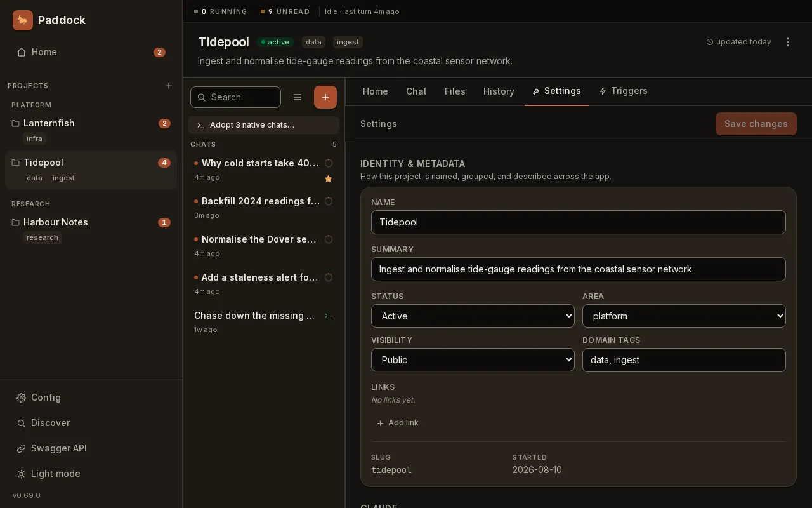
Task: Open Home in the left sidebar
Action: tap(91, 52)
